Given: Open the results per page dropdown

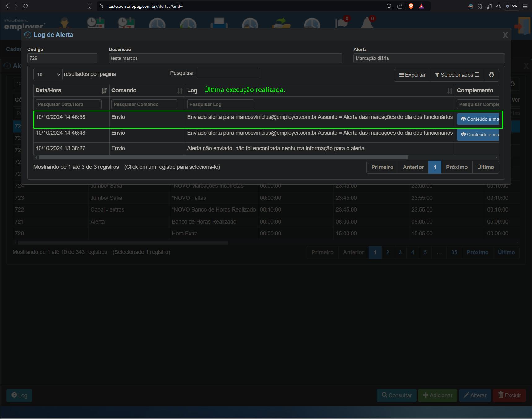Looking at the screenshot, I should pyautogui.click(x=48, y=75).
